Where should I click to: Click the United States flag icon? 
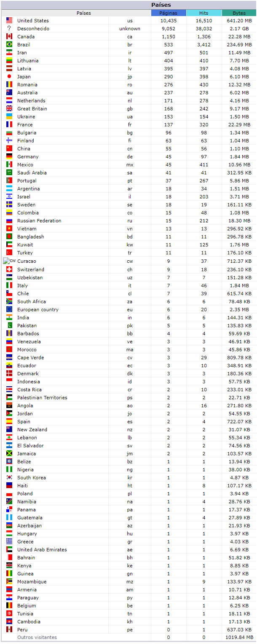9,20
